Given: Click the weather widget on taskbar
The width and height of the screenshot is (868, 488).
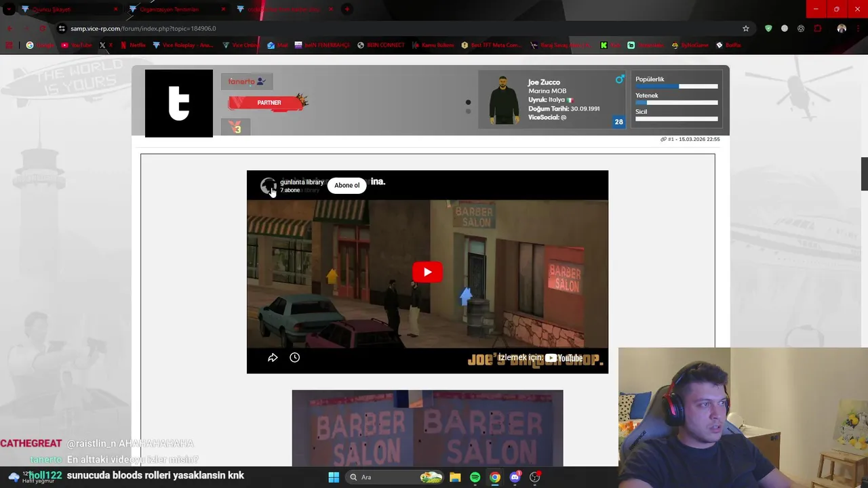Looking at the screenshot, I should coord(31,477).
